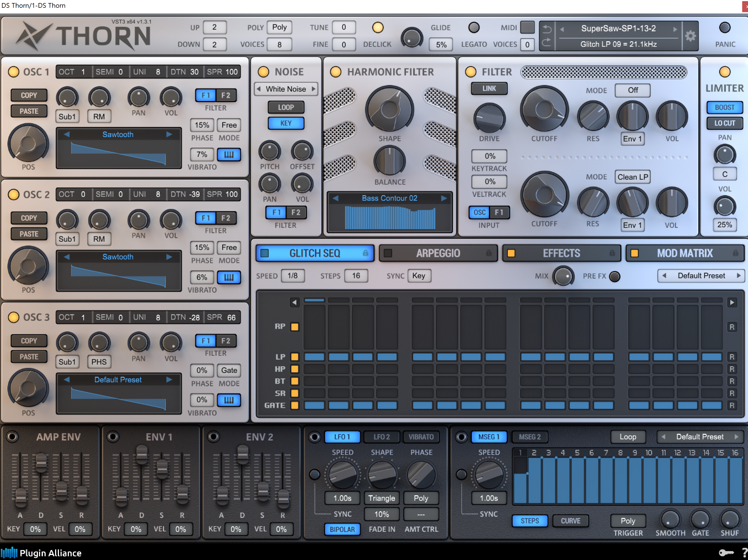Click the OSC 1 vibrato bars icon
Image resolution: width=748 pixels, height=560 pixels.
coord(229,154)
